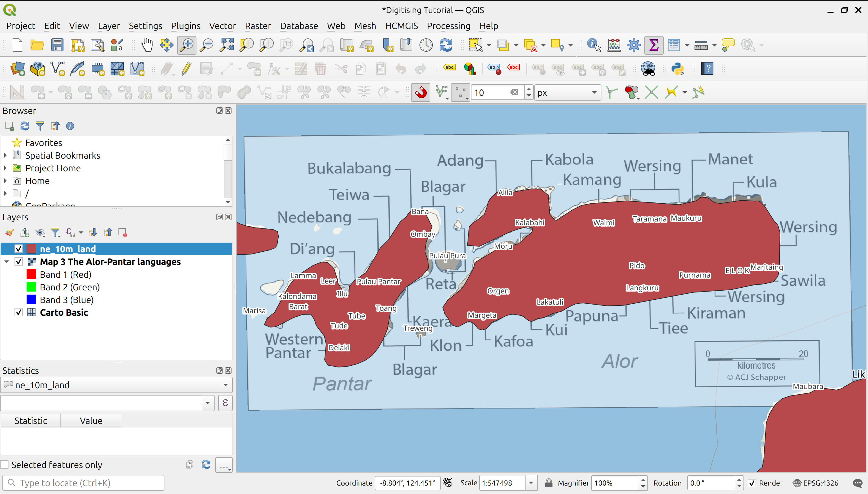Click the Statistical Summary sigma icon
This screenshot has width=868, height=494.
(x=653, y=45)
